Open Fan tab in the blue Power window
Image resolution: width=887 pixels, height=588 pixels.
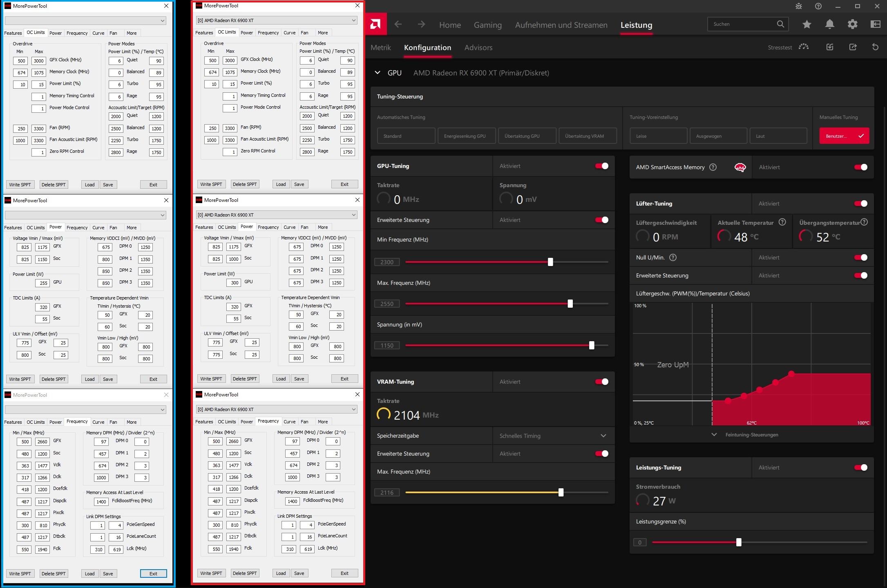(x=113, y=228)
